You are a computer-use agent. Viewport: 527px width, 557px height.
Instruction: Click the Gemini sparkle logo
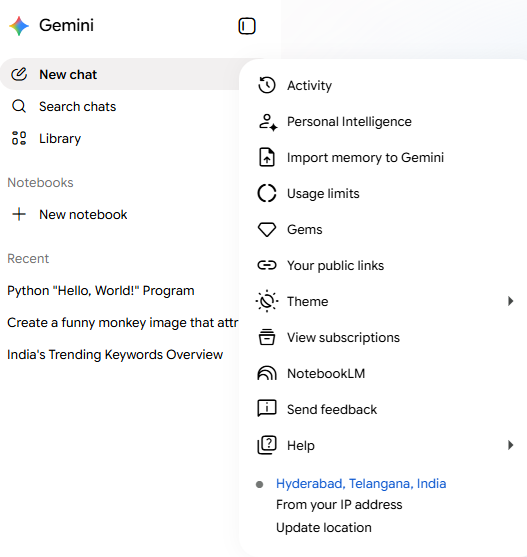[x=19, y=26]
